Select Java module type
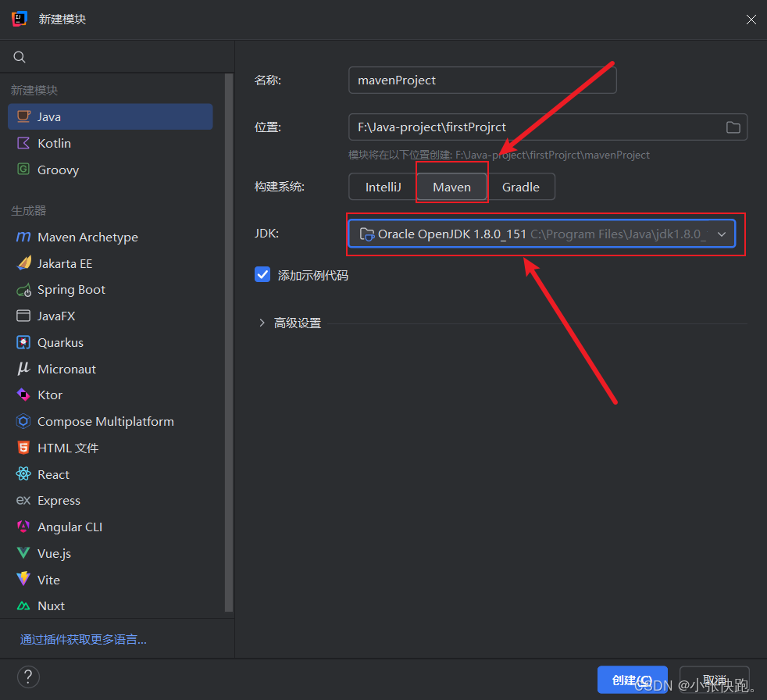The height and width of the screenshot is (700, 767). [x=110, y=116]
